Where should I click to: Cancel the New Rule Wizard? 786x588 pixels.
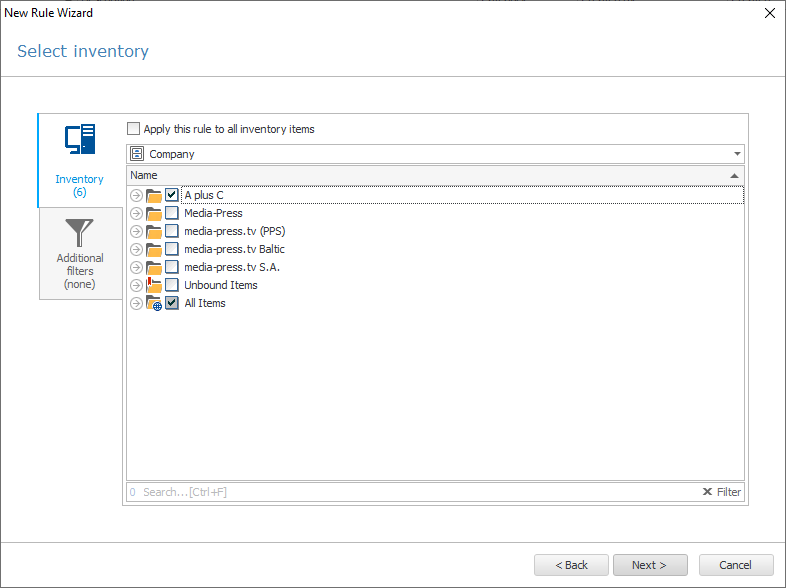736,565
